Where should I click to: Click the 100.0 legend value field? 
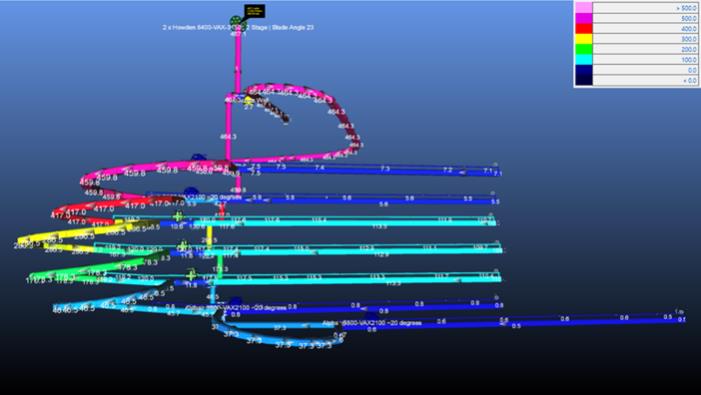646,59
